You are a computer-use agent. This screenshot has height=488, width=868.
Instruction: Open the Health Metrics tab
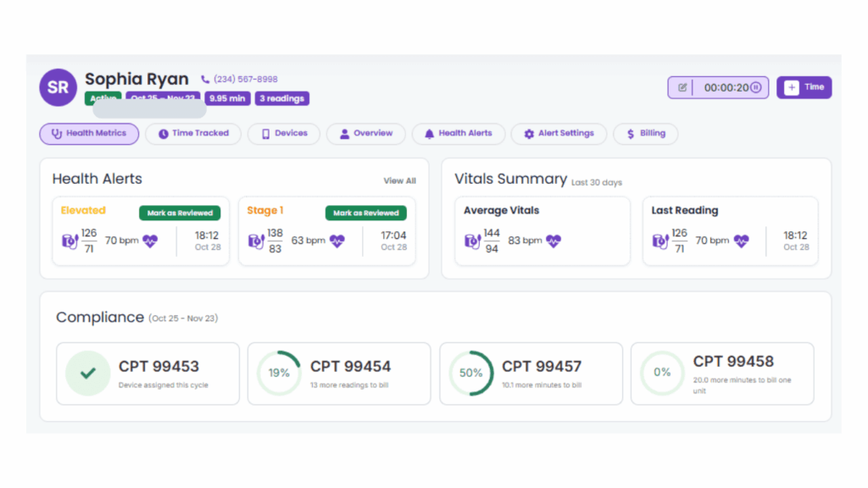89,134
